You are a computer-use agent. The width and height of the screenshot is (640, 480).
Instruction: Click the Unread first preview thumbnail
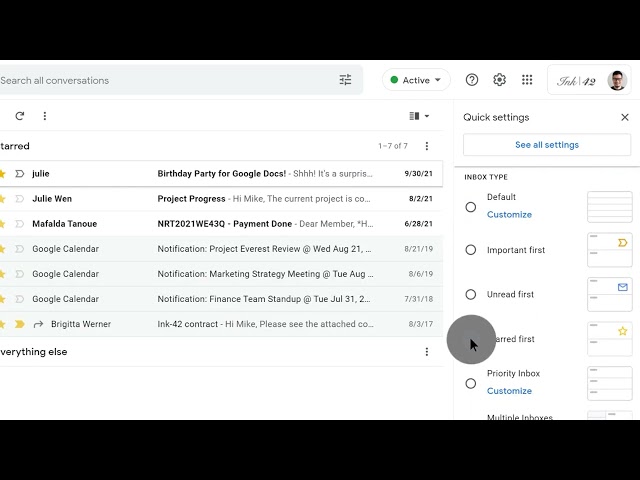coord(609,294)
